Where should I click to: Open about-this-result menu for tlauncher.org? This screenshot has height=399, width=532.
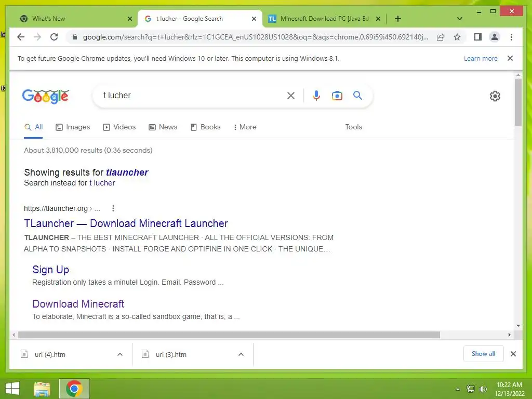tap(113, 208)
